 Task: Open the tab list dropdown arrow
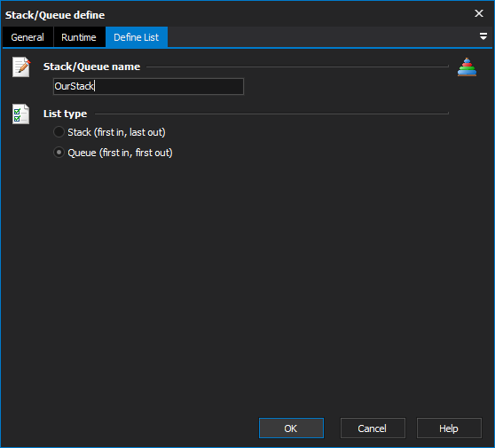(483, 36)
